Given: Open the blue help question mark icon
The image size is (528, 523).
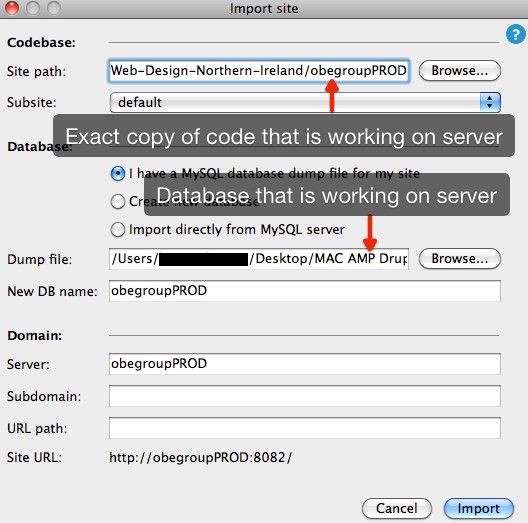Looking at the screenshot, I should pos(516,34).
